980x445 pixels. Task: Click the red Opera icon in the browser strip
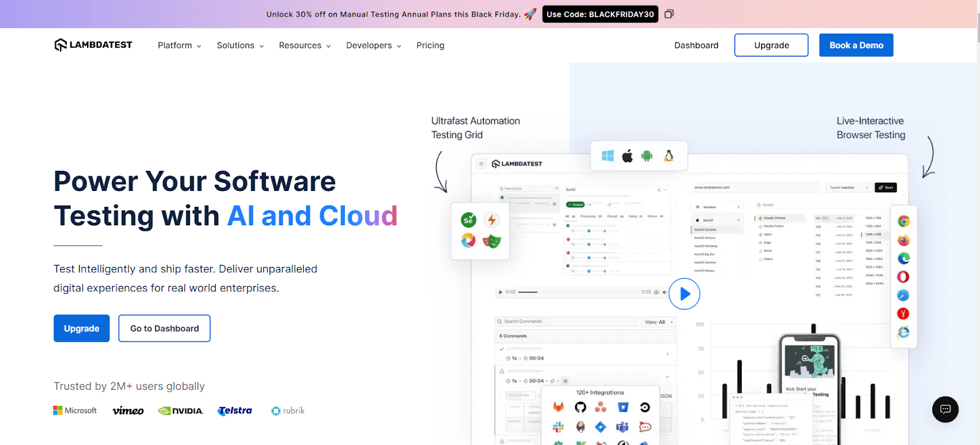(x=903, y=277)
